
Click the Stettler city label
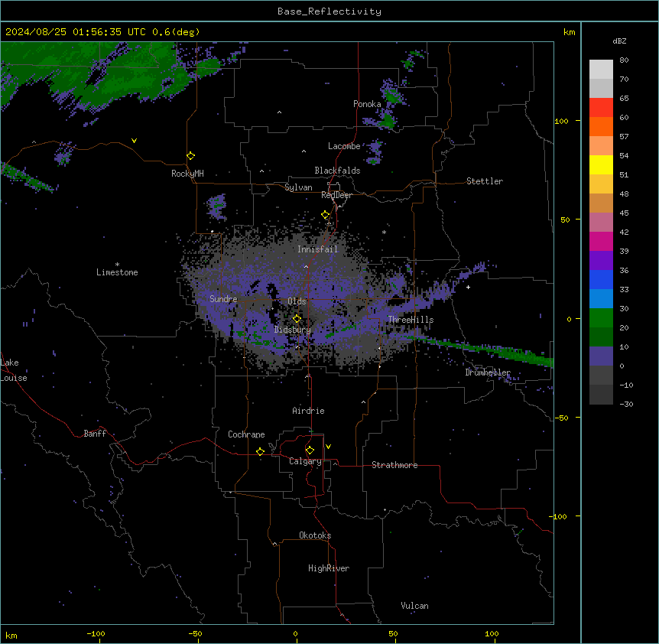[485, 181]
